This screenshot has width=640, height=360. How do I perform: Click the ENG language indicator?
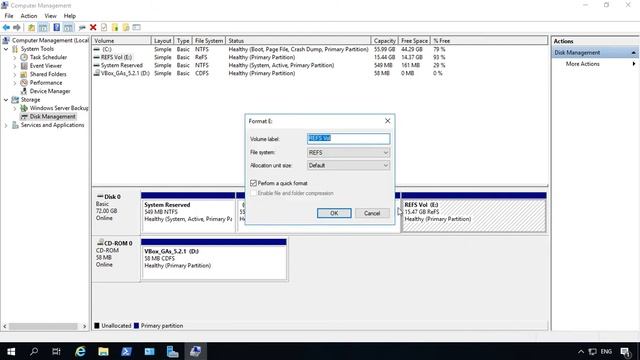tap(606, 352)
